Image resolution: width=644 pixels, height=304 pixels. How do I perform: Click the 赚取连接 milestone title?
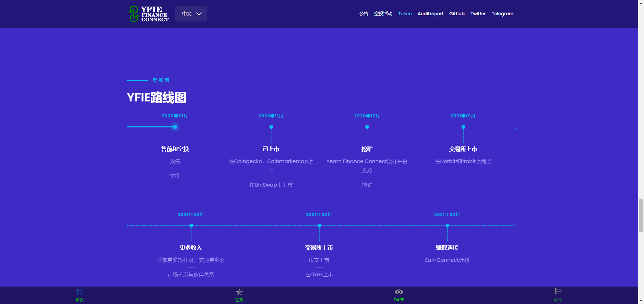click(x=447, y=248)
